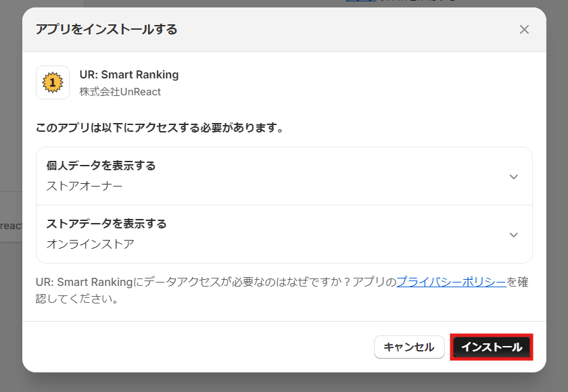Image resolution: width=568 pixels, height=392 pixels.
Task: Click the 株式会社UnReact developer name
Action: 120,92
